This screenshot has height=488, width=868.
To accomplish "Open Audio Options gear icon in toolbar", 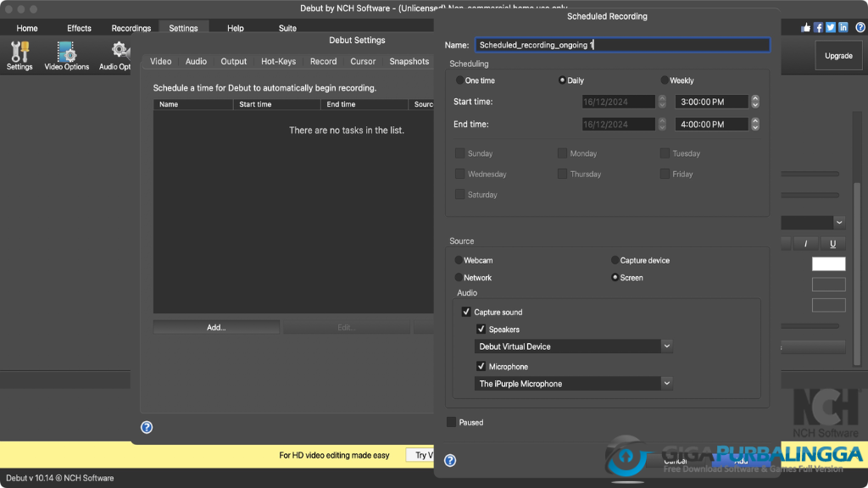I will click(x=115, y=55).
